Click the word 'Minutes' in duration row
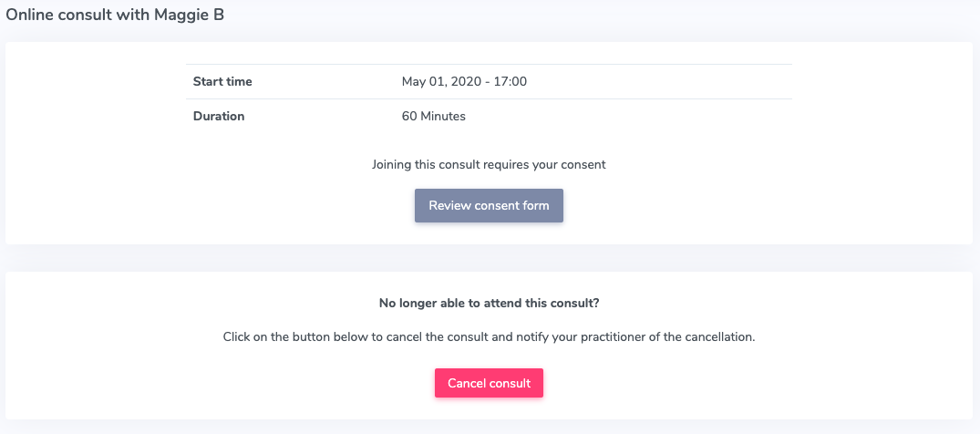This screenshot has height=434, width=980. [x=443, y=117]
